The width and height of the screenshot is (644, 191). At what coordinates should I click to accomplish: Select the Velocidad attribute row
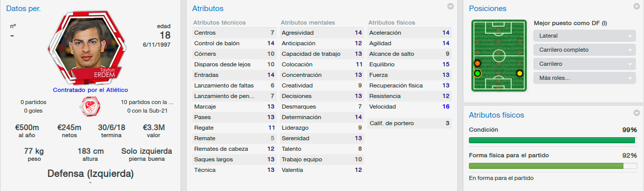pyautogui.click(x=409, y=107)
